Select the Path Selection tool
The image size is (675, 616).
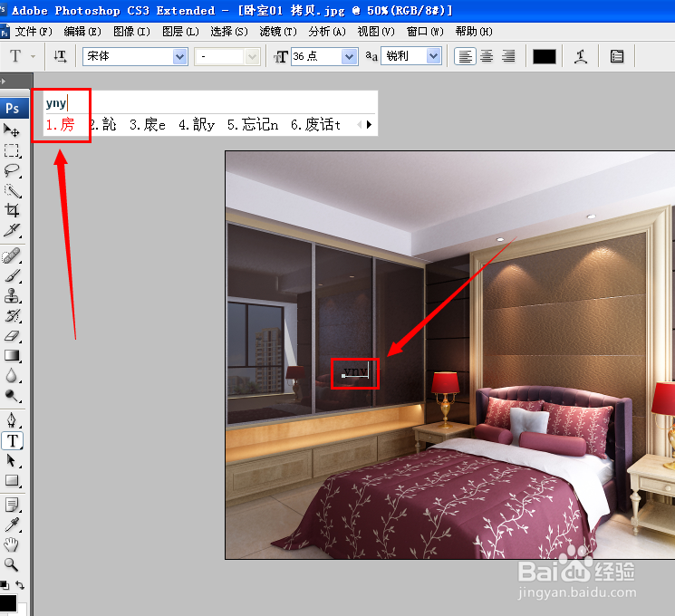click(x=12, y=460)
